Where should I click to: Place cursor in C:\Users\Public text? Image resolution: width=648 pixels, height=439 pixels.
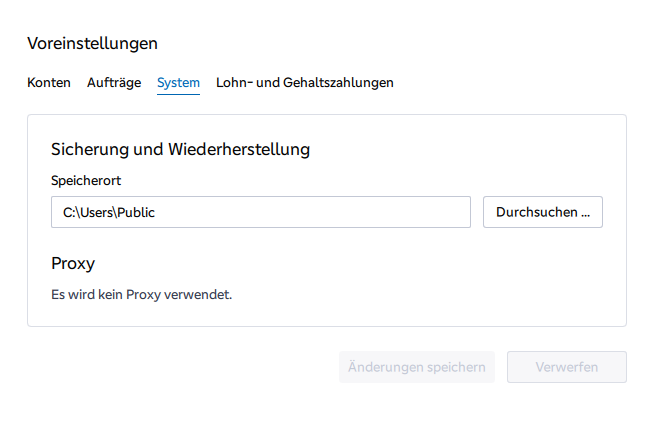coord(109,212)
